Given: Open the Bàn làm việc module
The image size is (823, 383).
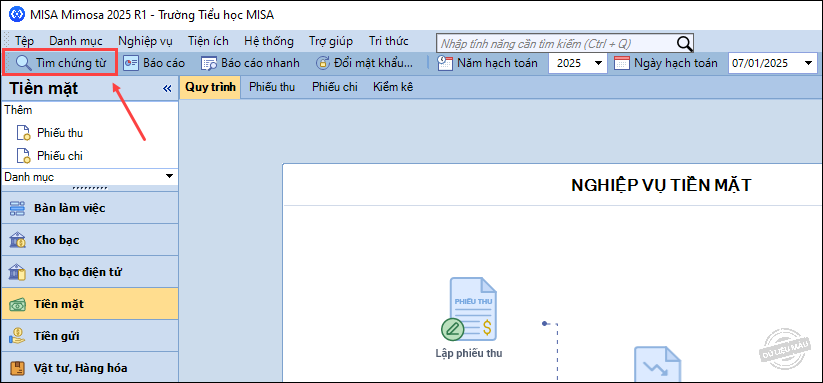Looking at the screenshot, I should 89,208.
